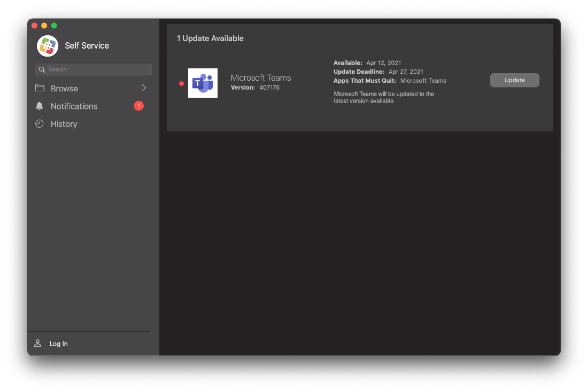Viewport: 588px width, 392px height.
Task: Click the available date Apr 12, 2021
Action: tap(384, 63)
